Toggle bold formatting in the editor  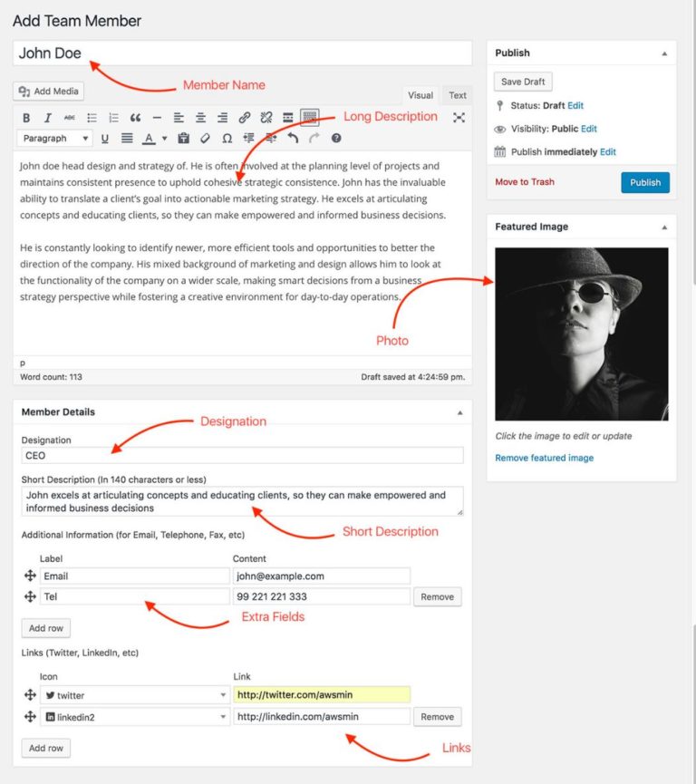[26, 118]
